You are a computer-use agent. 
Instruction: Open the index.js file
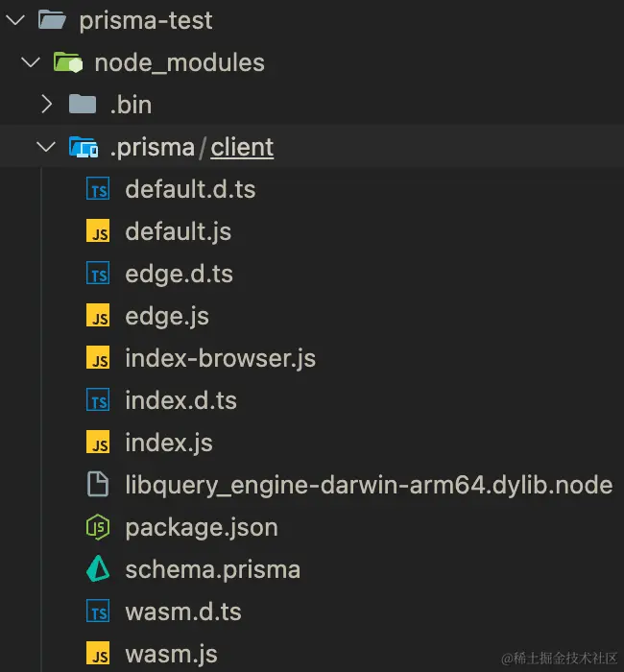click(169, 443)
